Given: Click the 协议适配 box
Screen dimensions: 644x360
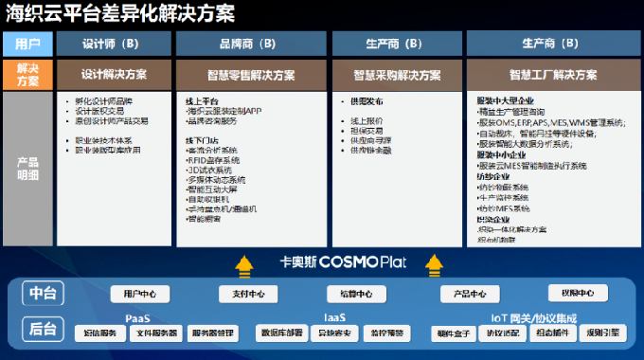Looking at the screenshot, I should coord(503,333).
